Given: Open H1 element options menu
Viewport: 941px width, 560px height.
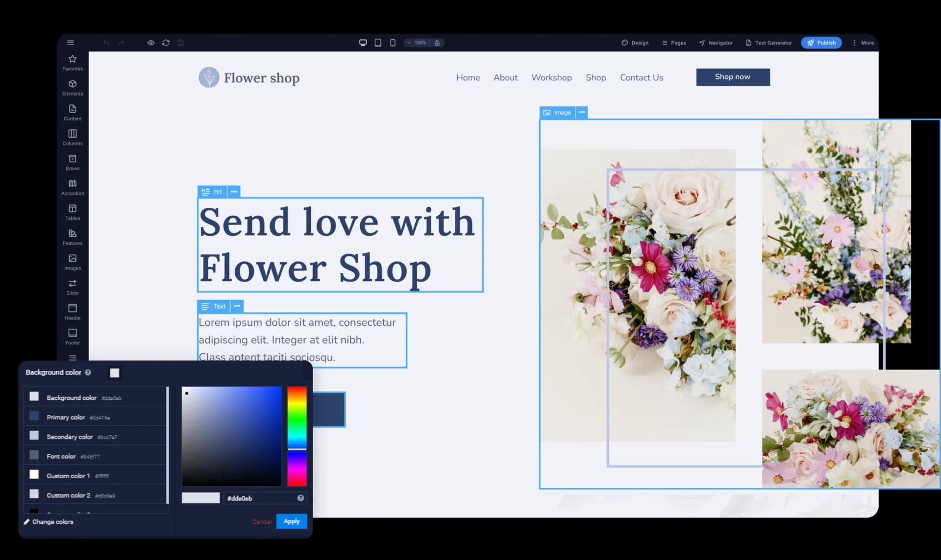Looking at the screenshot, I should click(x=234, y=192).
